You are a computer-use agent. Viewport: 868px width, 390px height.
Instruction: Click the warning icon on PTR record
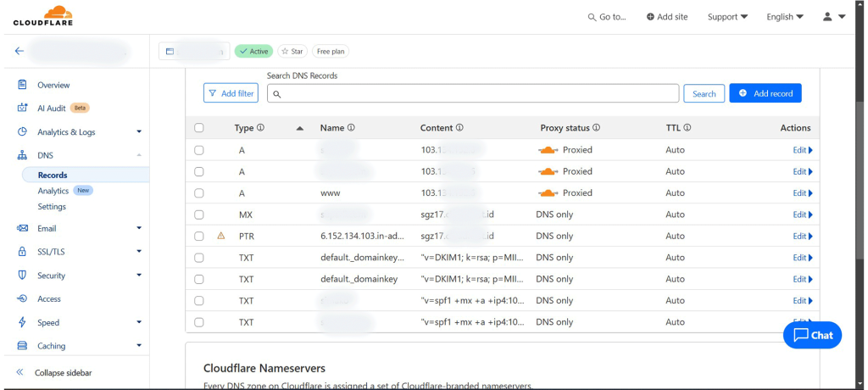(221, 237)
